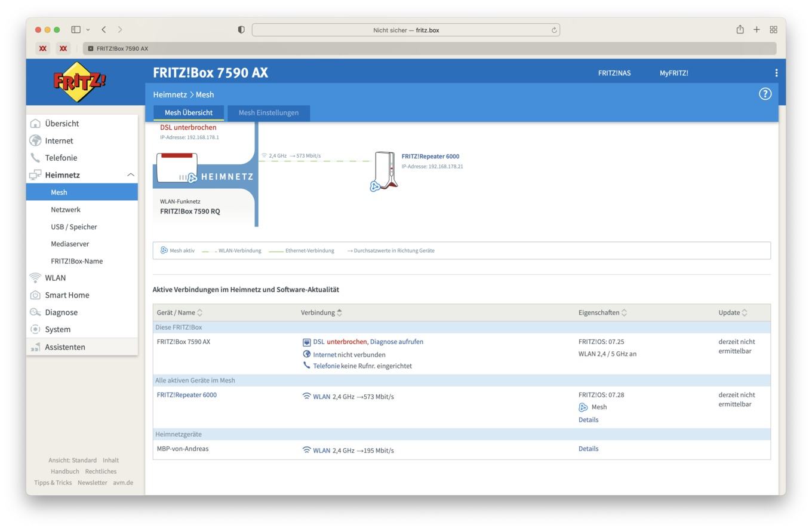Sort table by Verbindung column
This screenshot has height=530, width=812.
coord(322,313)
